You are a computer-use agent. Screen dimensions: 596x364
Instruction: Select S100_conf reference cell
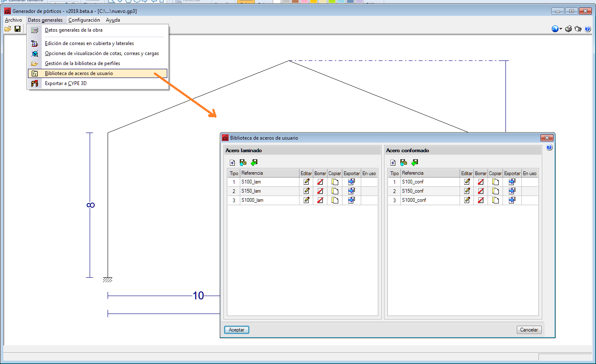click(x=430, y=182)
